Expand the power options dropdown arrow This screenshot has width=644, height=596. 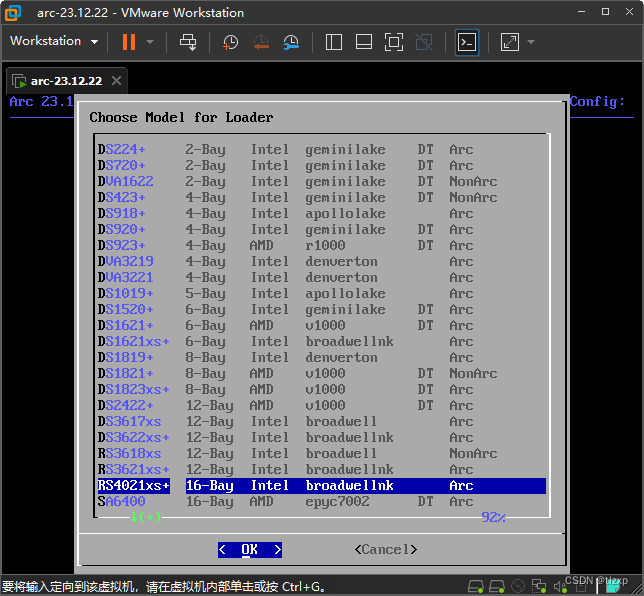coord(150,42)
